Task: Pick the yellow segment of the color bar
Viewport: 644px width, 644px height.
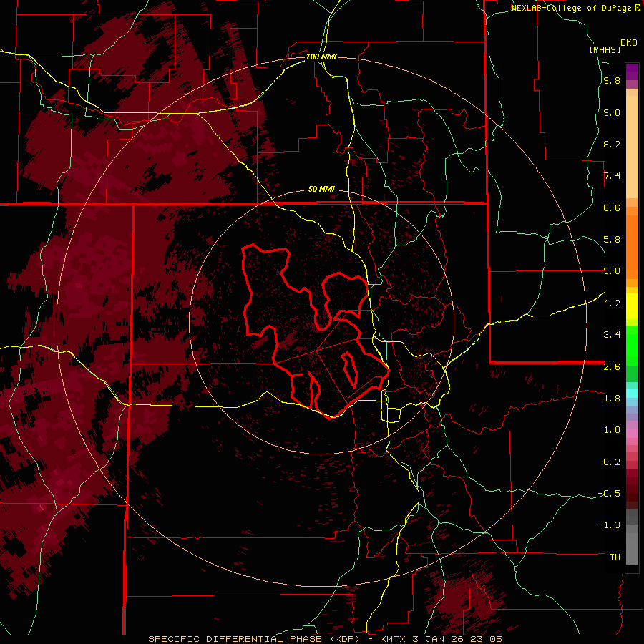Action: tap(632, 306)
